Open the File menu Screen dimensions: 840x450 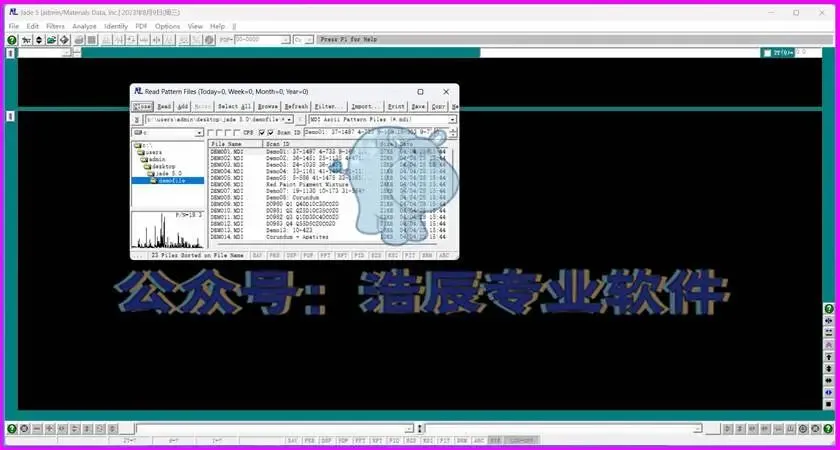point(14,26)
